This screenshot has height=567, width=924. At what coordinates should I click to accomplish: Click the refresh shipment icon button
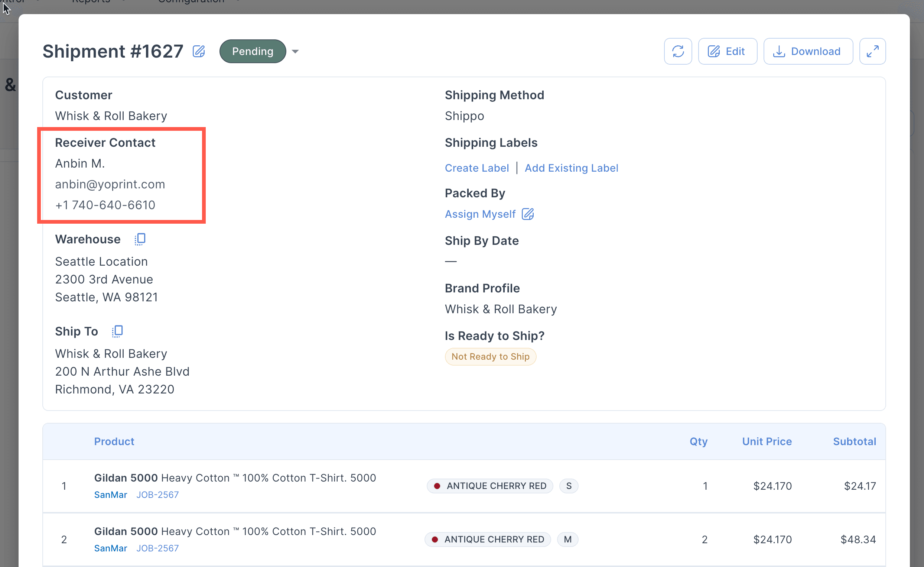tap(678, 51)
